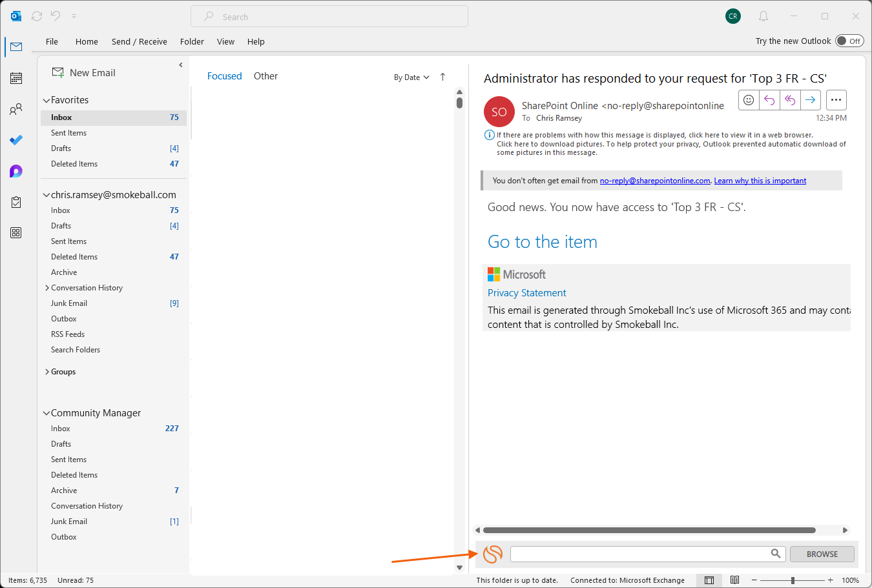Click the New Email button

coord(84,73)
